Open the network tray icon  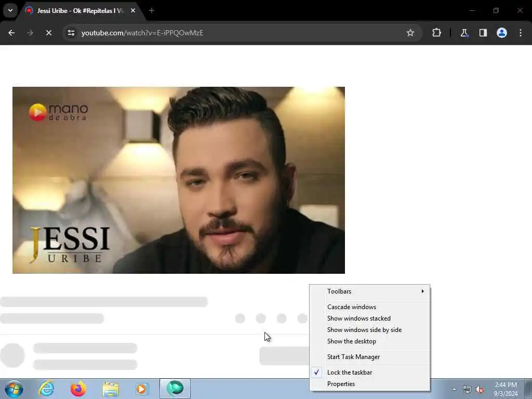pos(467,390)
